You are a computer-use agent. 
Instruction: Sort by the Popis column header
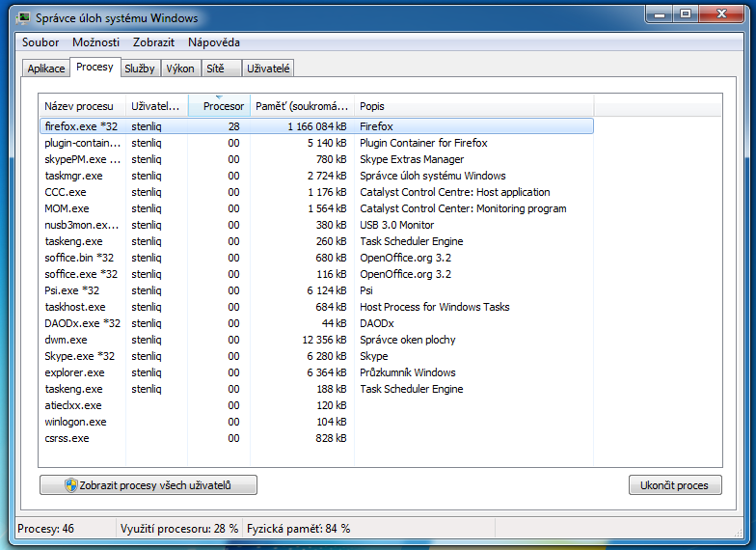474,106
